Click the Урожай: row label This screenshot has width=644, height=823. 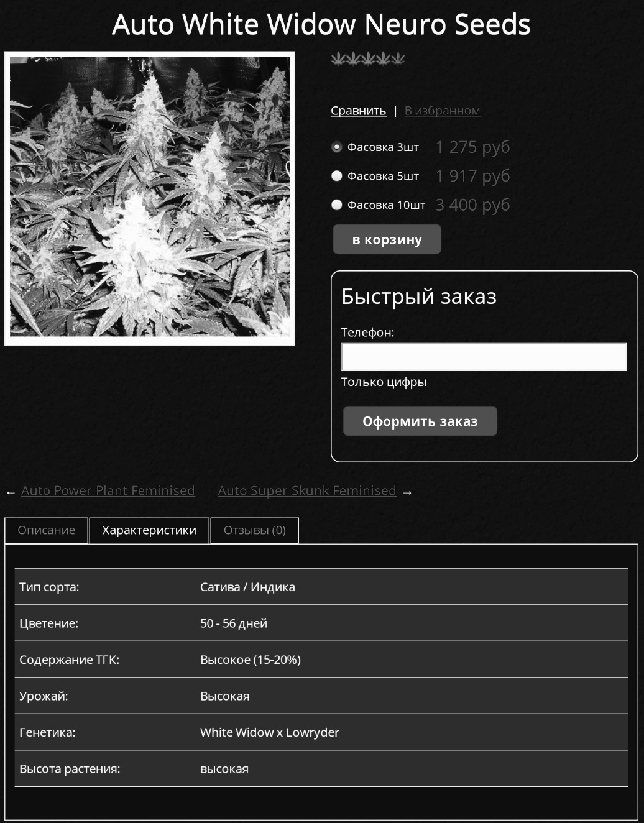44,696
